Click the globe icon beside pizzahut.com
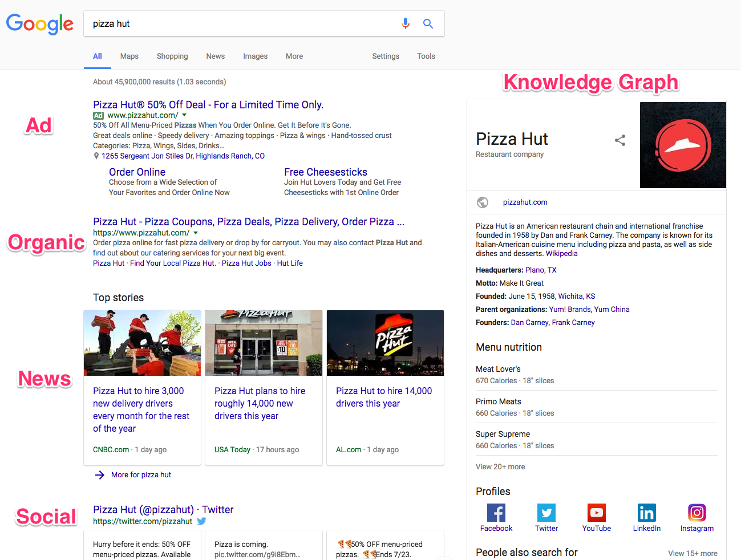The image size is (741, 560). pyautogui.click(x=482, y=202)
